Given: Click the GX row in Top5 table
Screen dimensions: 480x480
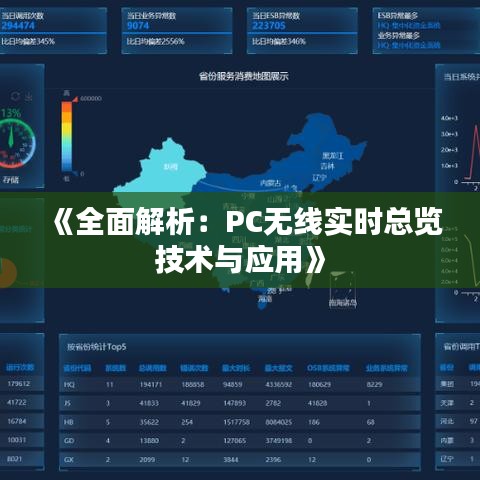Looking at the screenshot, I should [x=240, y=460].
